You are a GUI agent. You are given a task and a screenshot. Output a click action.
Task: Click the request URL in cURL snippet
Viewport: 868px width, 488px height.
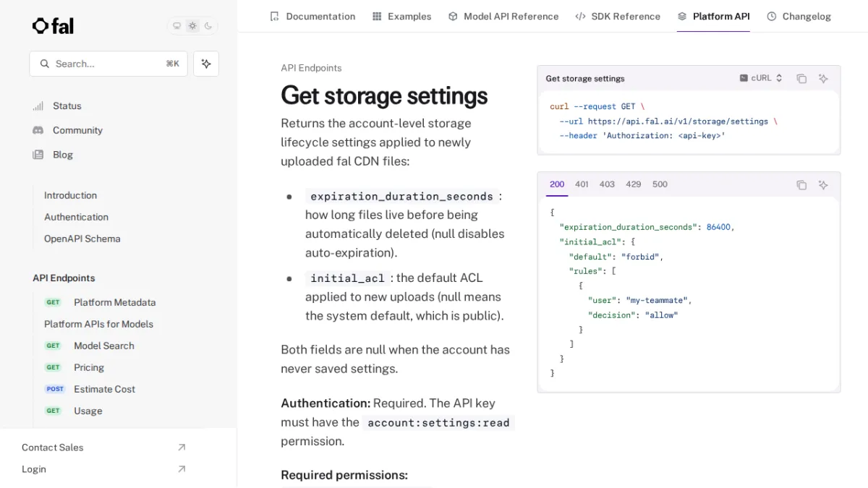pyautogui.click(x=678, y=121)
